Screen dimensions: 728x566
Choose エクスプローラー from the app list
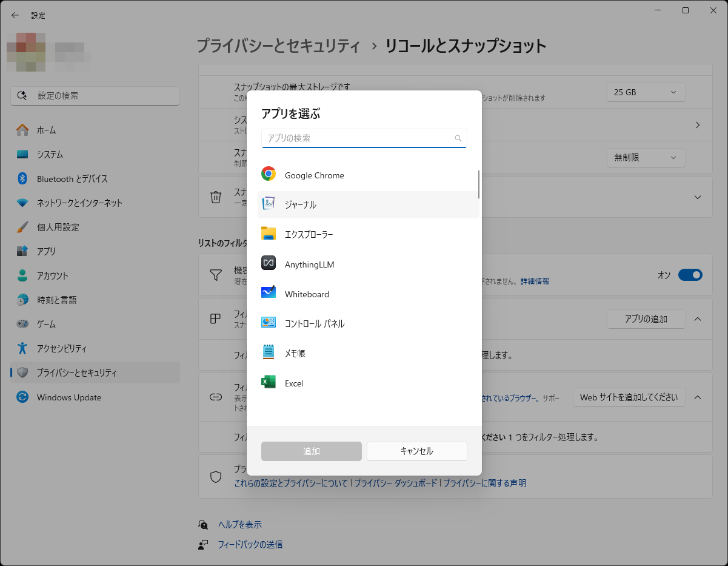(x=310, y=234)
